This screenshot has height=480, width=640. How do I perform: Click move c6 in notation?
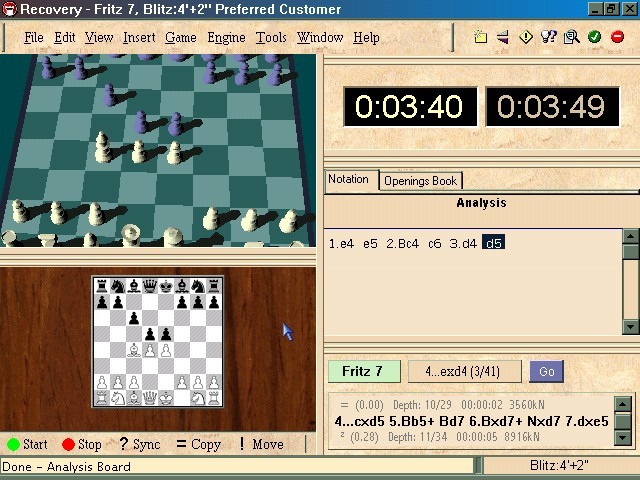pyautogui.click(x=435, y=244)
